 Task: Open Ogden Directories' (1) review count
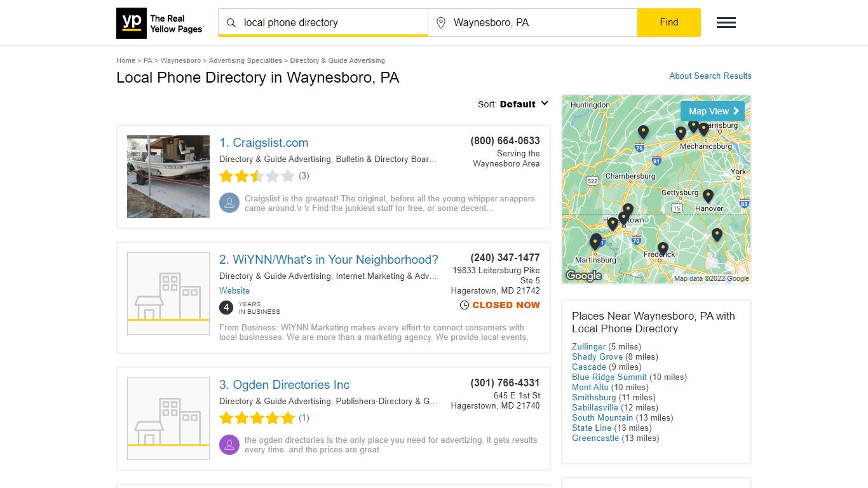[304, 418]
